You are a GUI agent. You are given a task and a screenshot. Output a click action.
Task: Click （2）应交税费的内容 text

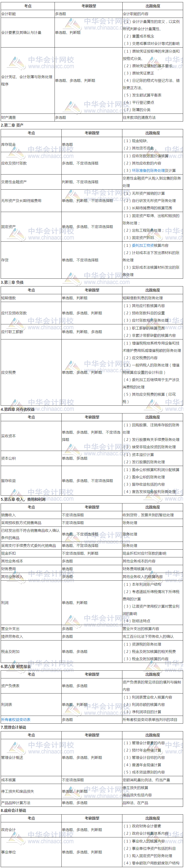141,358
